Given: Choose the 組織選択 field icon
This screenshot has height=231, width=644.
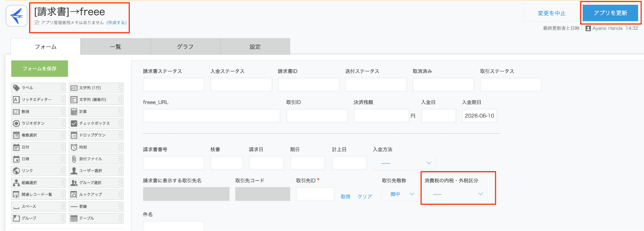Looking at the screenshot, I should (16, 183).
